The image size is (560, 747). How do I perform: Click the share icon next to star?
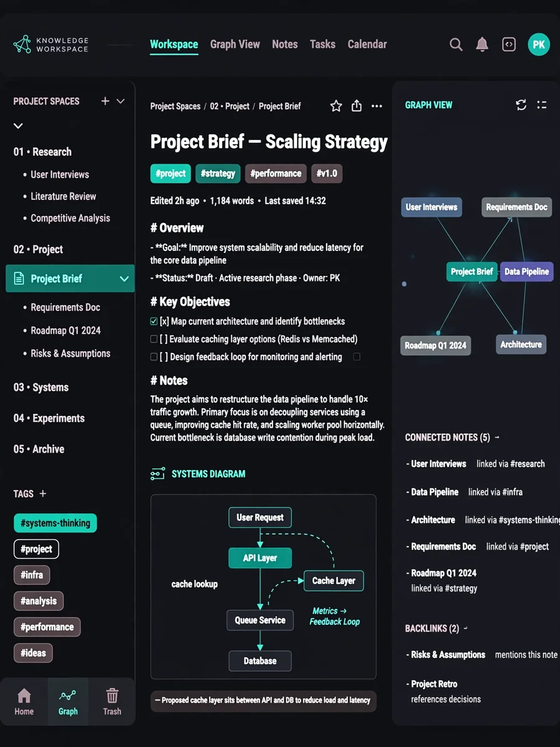point(357,106)
